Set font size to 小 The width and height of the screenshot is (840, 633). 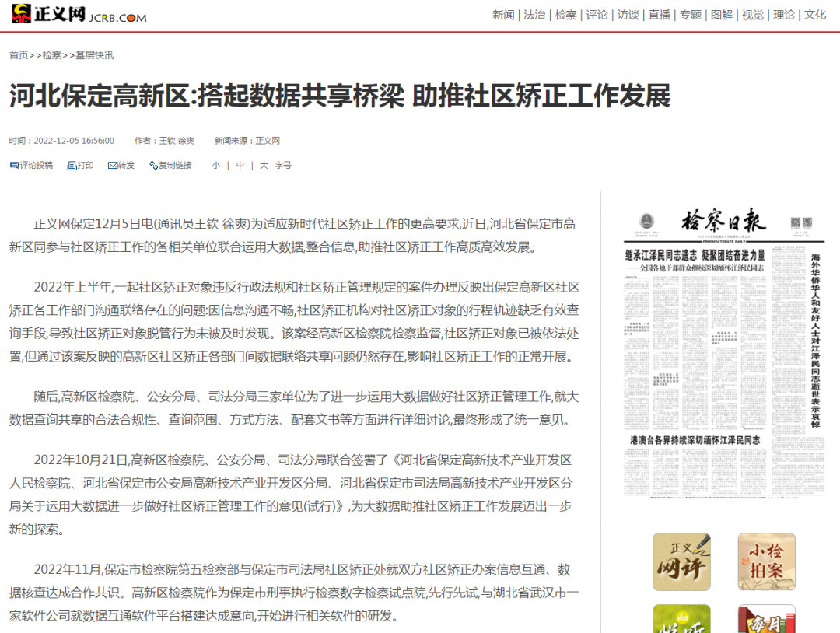[x=216, y=165]
